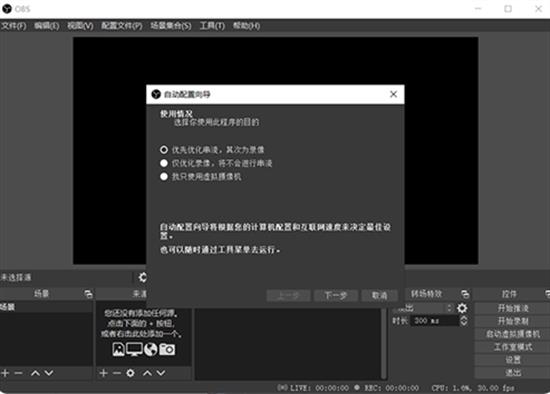Open the 视图(V) menu
The height and width of the screenshot is (394, 550).
click(x=80, y=26)
